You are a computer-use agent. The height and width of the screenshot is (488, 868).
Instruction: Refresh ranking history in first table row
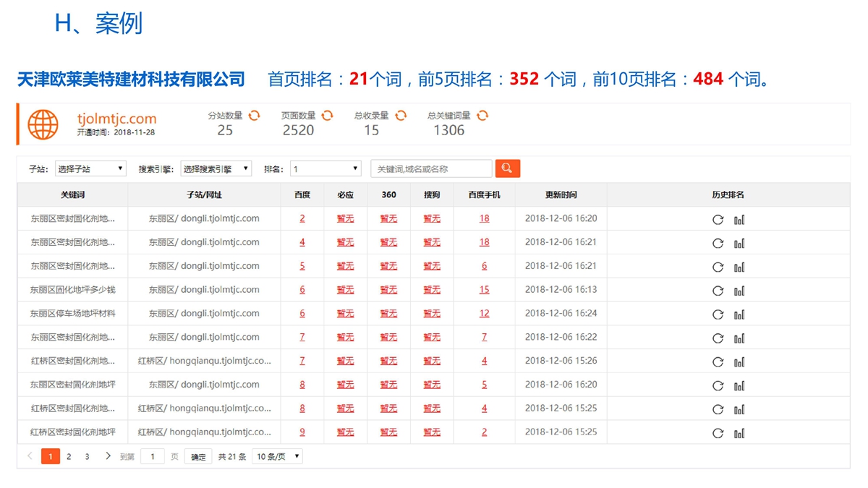[x=718, y=220]
